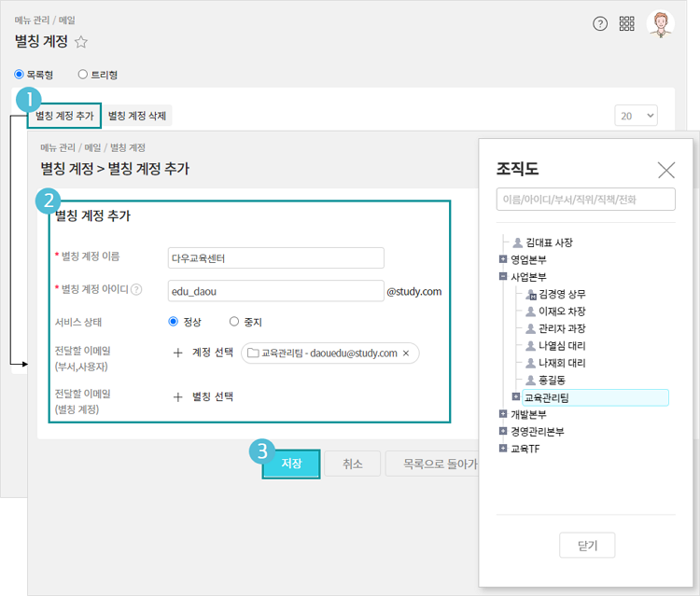The width and height of the screenshot is (700, 596).
Task: Click the help question mark icon
Action: (600, 24)
